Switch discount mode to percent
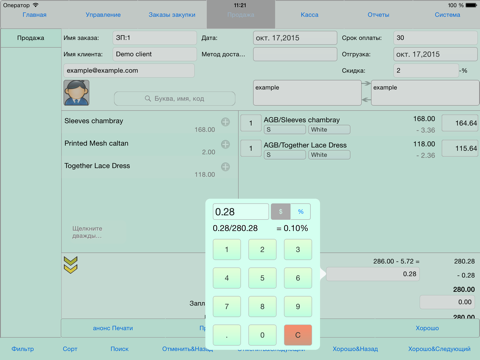Viewport: 480px width, 360px height. pos(301,212)
